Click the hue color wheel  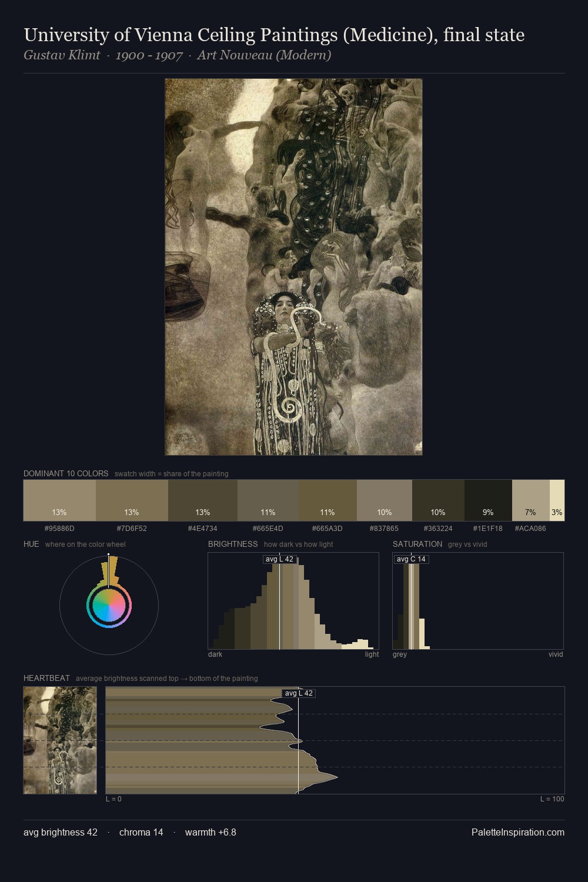point(109,605)
